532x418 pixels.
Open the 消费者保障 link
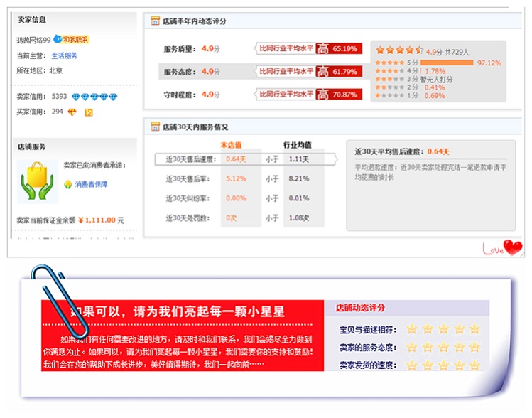pos(91,184)
